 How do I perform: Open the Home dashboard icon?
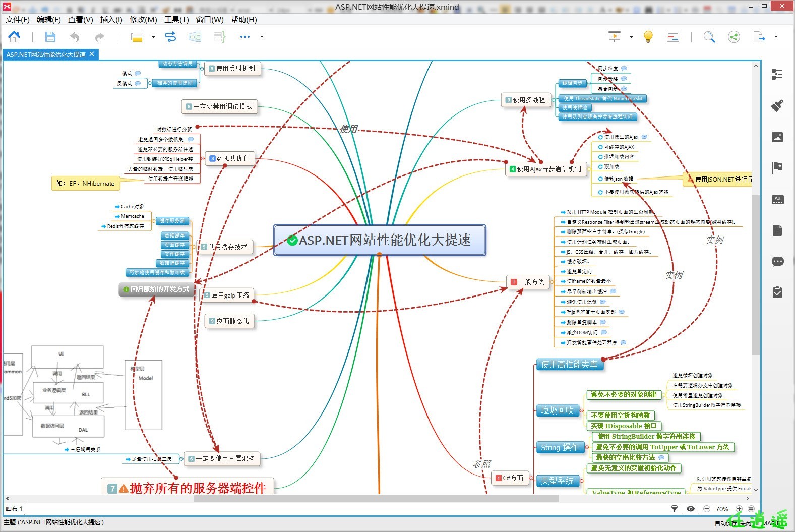[x=14, y=36]
